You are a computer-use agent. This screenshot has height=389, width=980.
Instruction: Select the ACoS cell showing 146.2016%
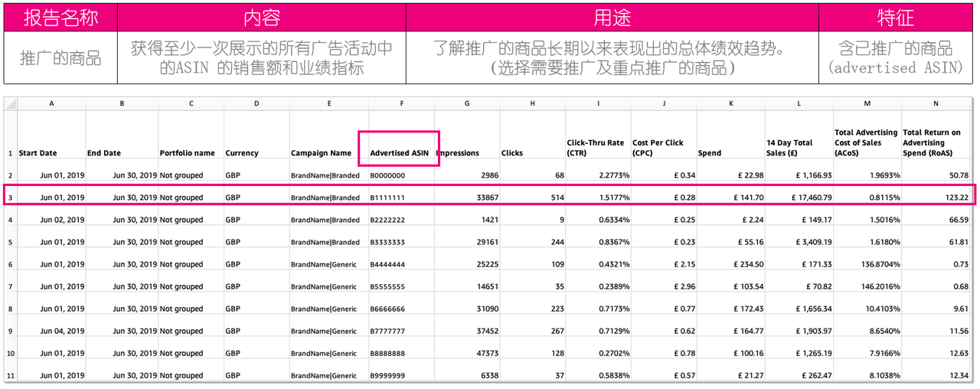coord(867,286)
